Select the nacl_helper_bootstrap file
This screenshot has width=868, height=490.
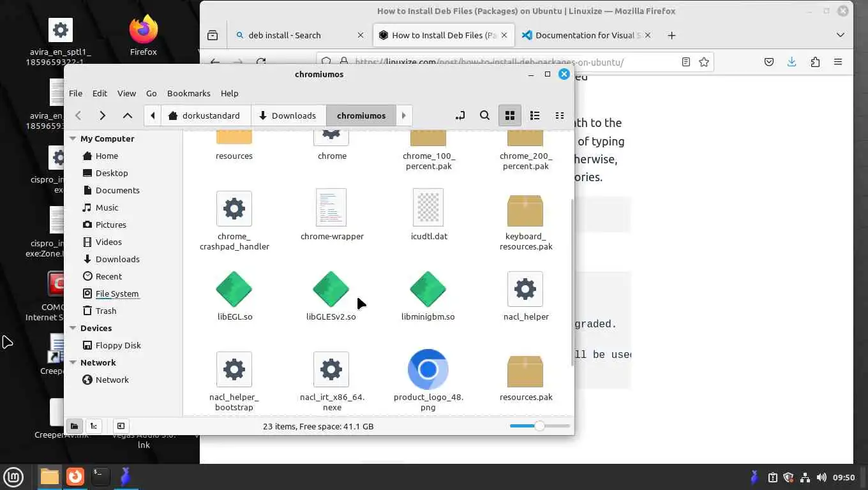coord(234,381)
